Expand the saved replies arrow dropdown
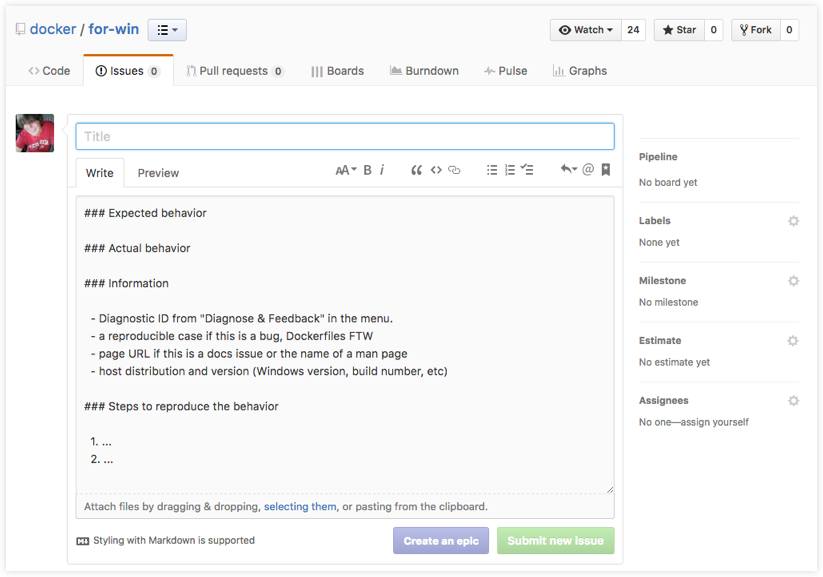 pos(568,170)
